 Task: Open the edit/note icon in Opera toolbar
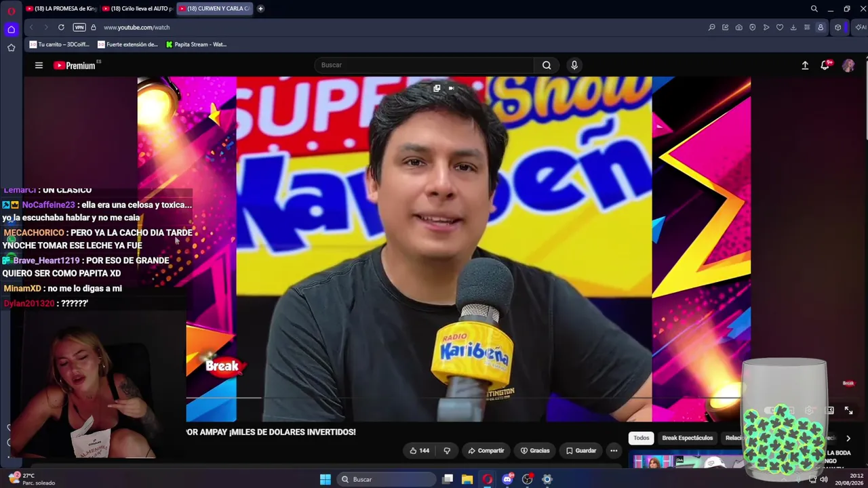pyautogui.click(x=725, y=27)
